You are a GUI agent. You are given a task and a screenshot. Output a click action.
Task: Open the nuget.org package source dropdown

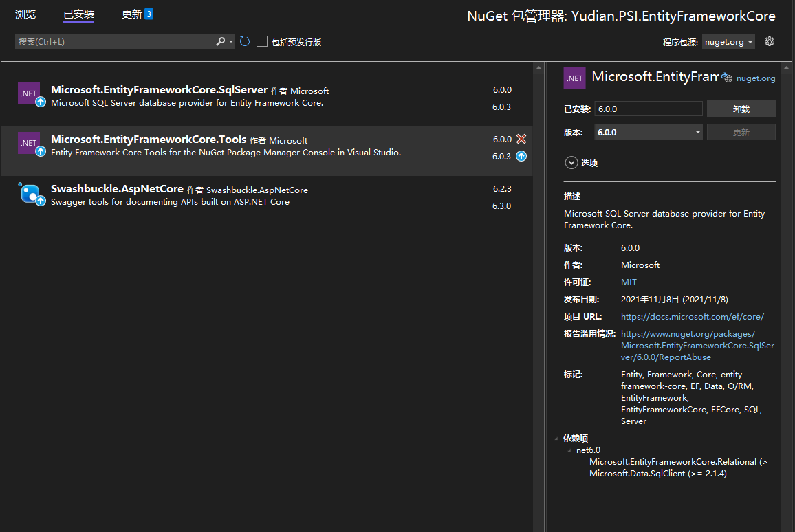[x=750, y=41]
